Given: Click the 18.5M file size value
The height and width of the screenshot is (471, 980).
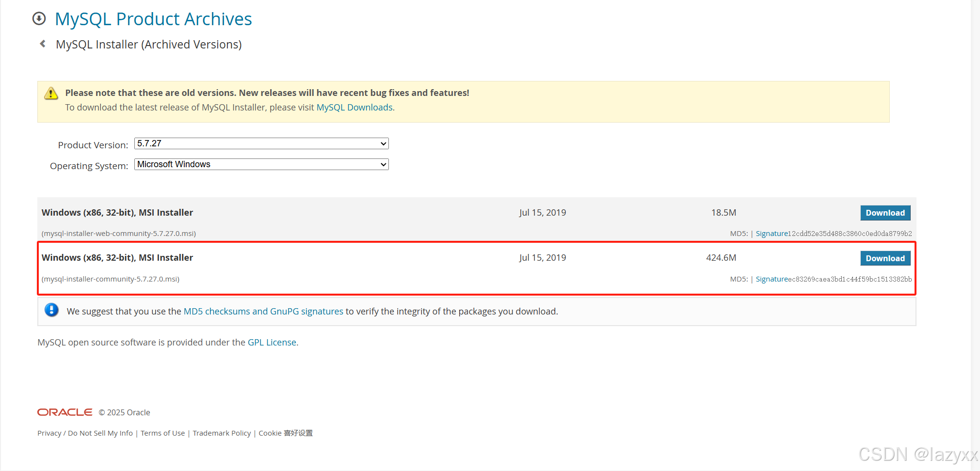Looking at the screenshot, I should point(723,213).
